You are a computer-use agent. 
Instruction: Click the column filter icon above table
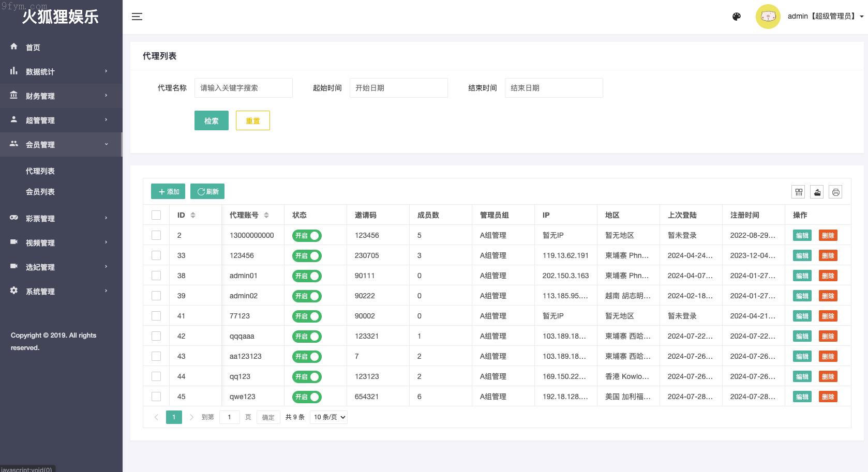coord(799,192)
